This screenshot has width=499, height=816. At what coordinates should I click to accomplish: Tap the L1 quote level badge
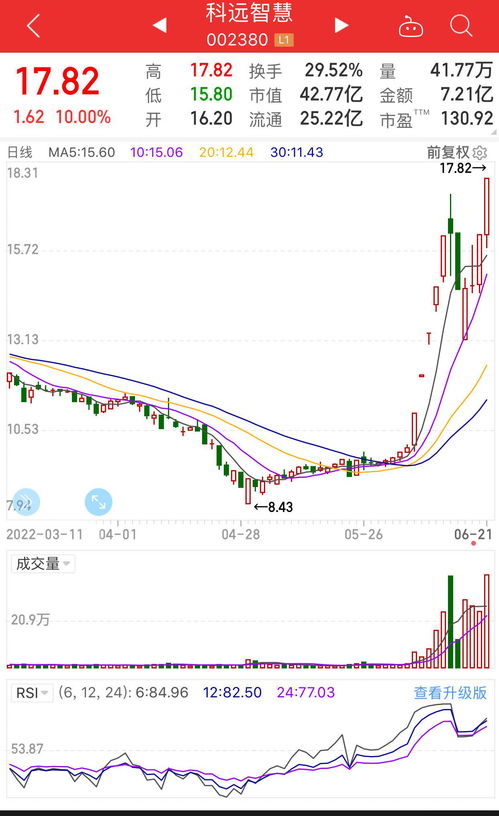[x=284, y=40]
